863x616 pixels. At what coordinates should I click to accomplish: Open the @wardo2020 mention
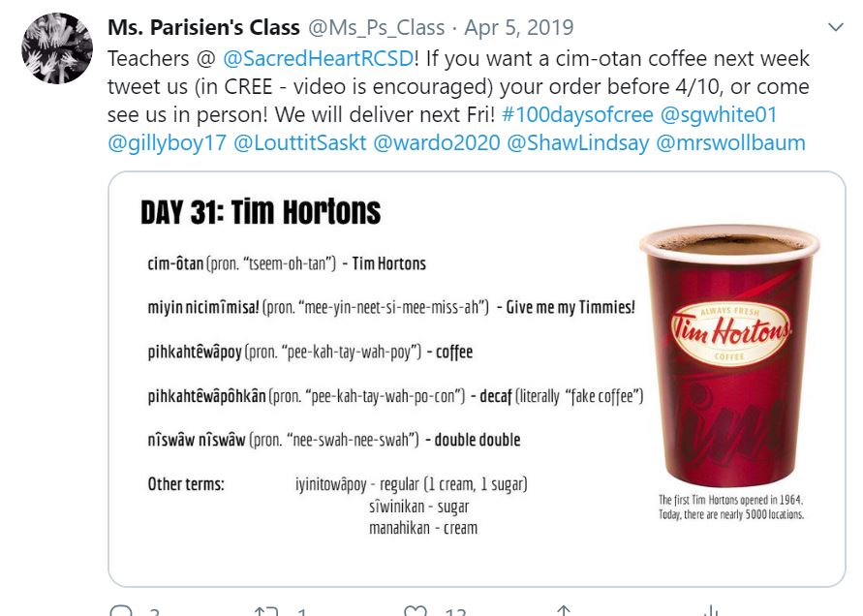(x=437, y=142)
